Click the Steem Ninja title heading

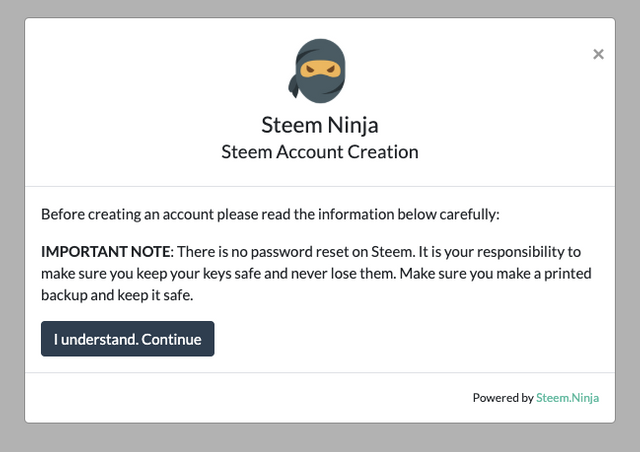(x=320, y=125)
